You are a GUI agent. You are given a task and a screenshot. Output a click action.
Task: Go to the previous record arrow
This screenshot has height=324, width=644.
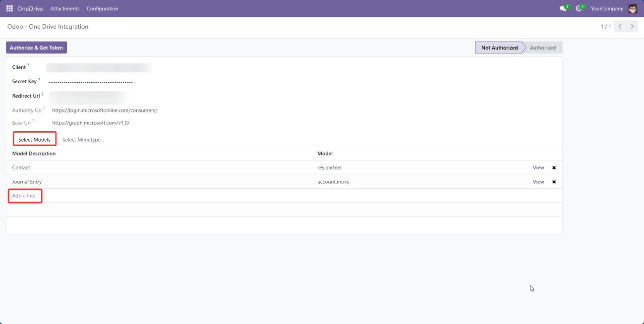coord(620,27)
